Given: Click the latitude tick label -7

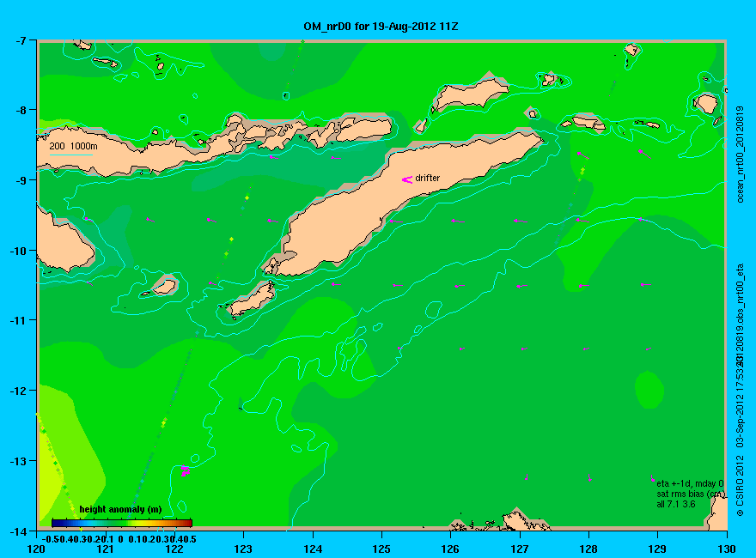Looking at the screenshot, I should (x=21, y=40).
